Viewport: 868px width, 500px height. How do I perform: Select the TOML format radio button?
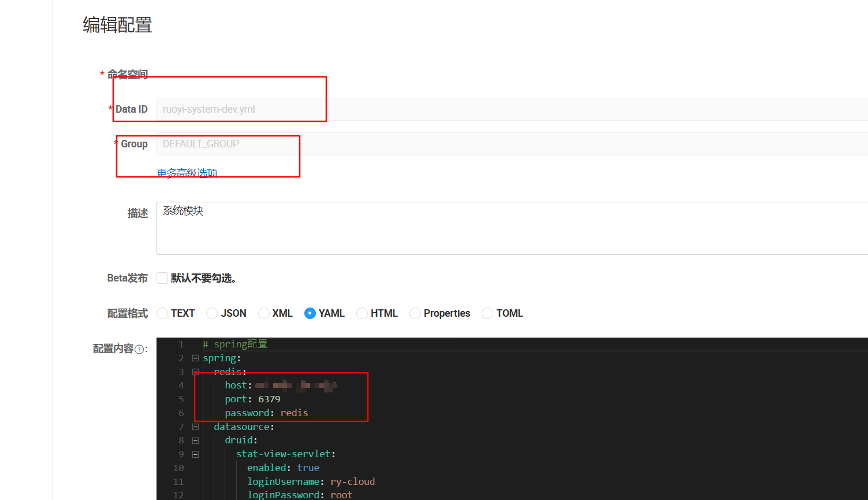tap(487, 313)
